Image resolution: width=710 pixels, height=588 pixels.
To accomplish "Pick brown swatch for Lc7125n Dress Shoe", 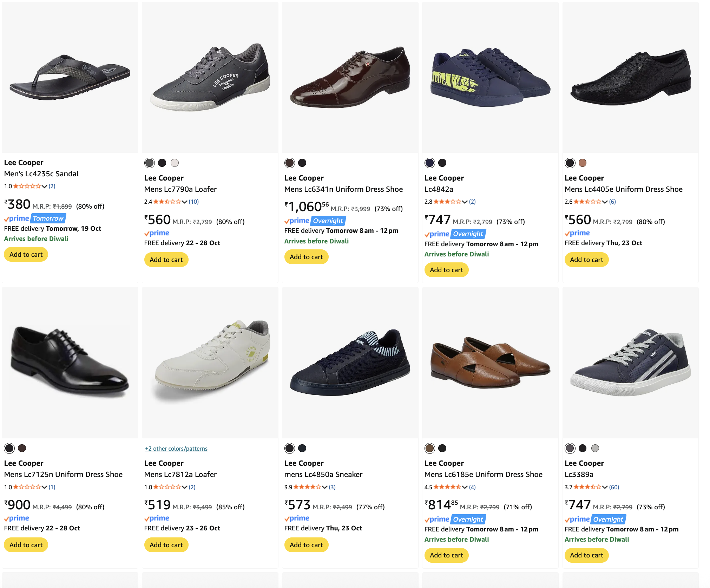I will click(22, 448).
